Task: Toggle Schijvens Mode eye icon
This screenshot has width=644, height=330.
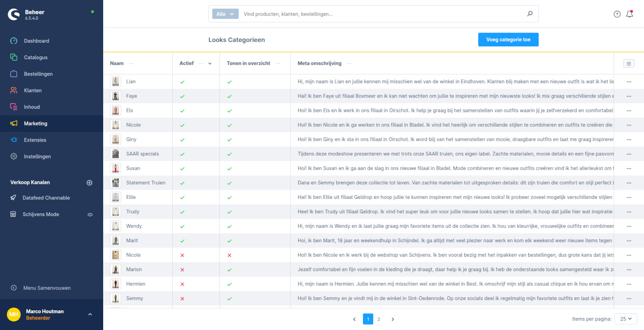Action: [90, 214]
